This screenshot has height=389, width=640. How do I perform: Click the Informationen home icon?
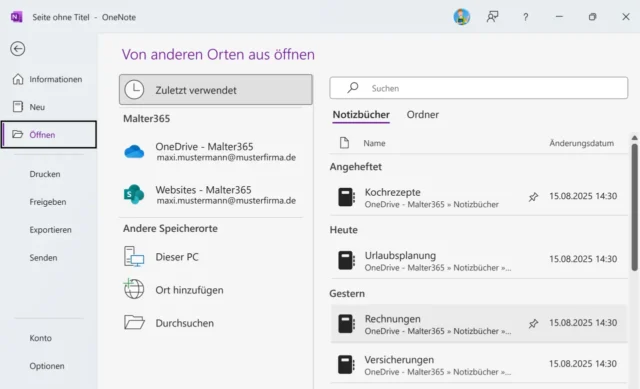(18, 79)
